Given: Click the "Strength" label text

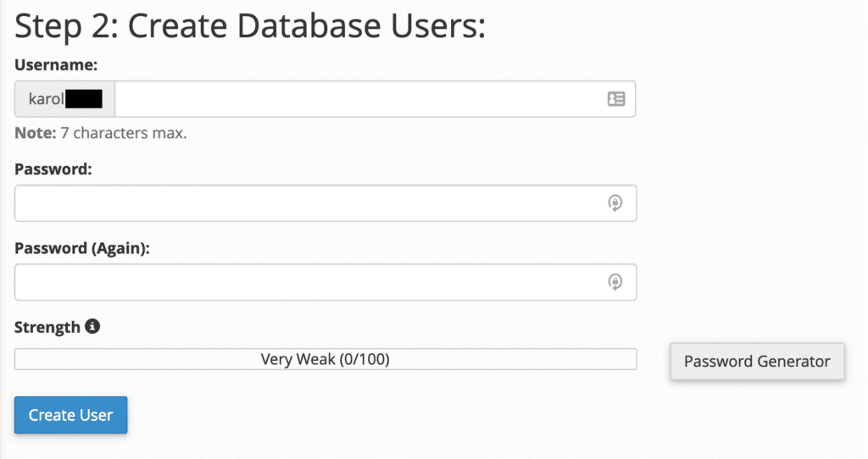Looking at the screenshot, I should click(x=47, y=327).
